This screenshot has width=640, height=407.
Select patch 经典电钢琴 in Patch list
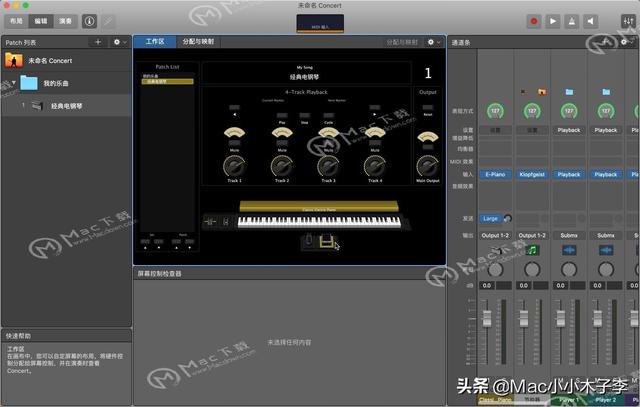click(66, 106)
